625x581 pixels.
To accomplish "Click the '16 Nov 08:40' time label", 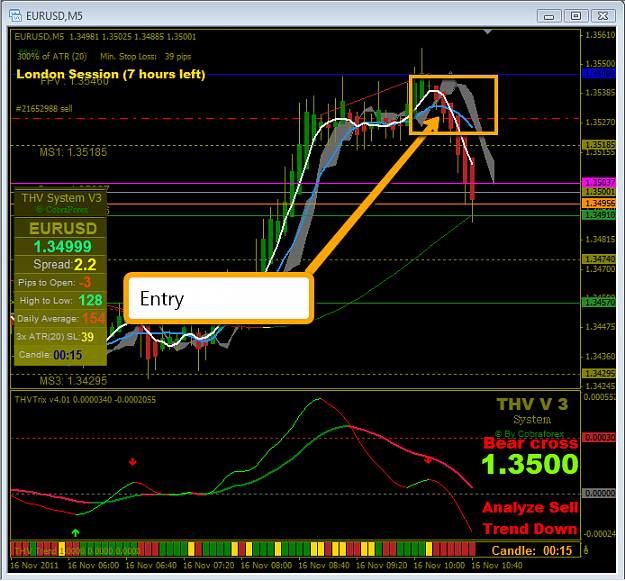I will click(324, 565).
